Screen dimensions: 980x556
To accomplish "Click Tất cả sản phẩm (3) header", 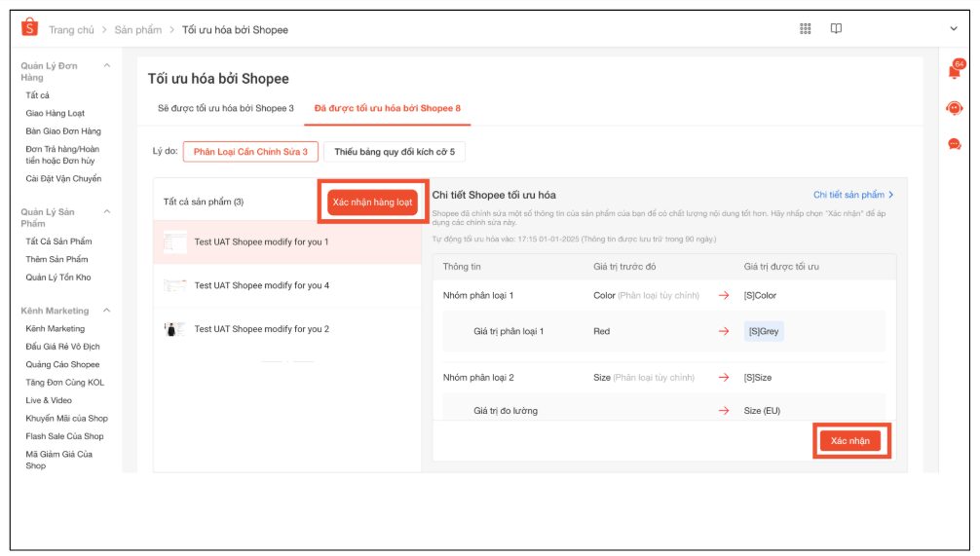I will (204, 202).
